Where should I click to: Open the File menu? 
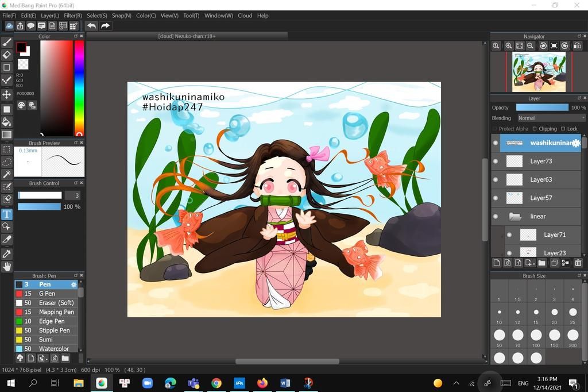coord(9,16)
